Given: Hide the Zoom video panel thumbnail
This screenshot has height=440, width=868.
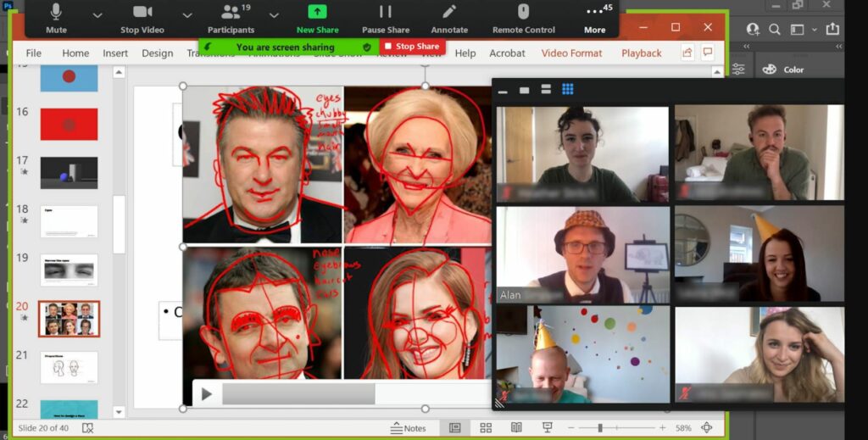Looking at the screenshot, I should 503,90.
